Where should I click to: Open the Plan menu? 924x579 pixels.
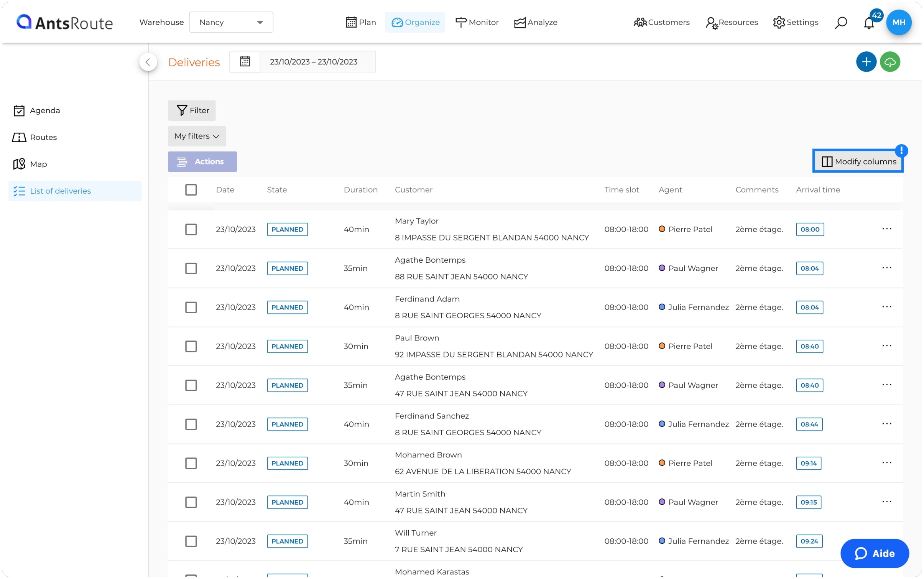pos(360,22)
